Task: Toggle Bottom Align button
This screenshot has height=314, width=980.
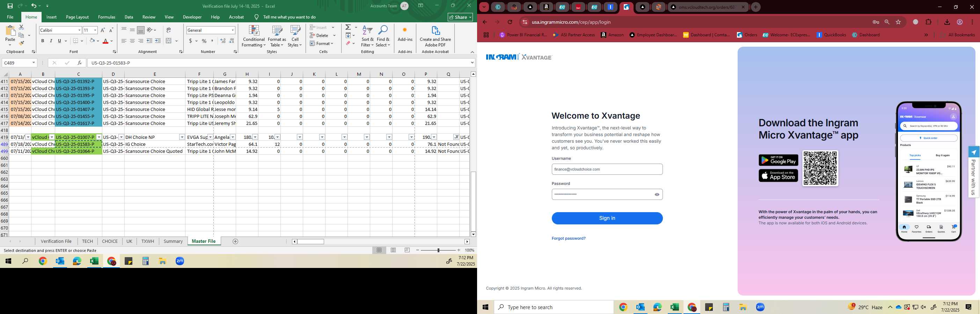Action: (x=140, y=30)
